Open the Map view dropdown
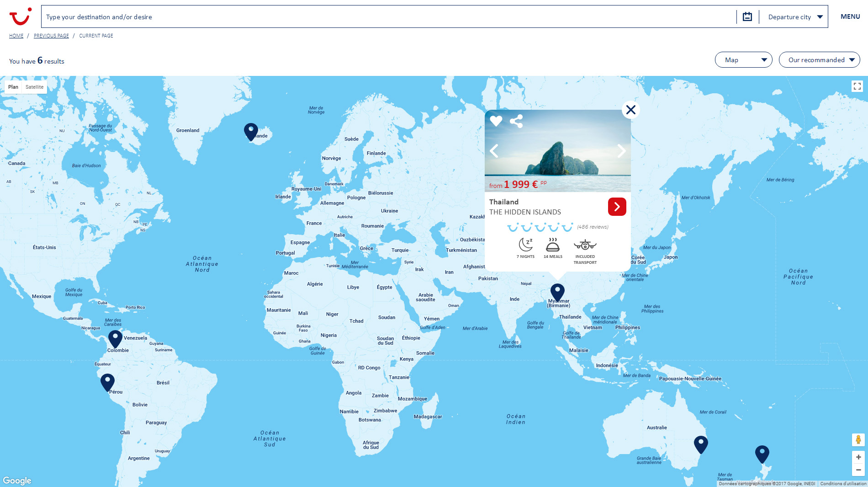The height and width of the screenshot is (487, 868). tap(743, 60)
